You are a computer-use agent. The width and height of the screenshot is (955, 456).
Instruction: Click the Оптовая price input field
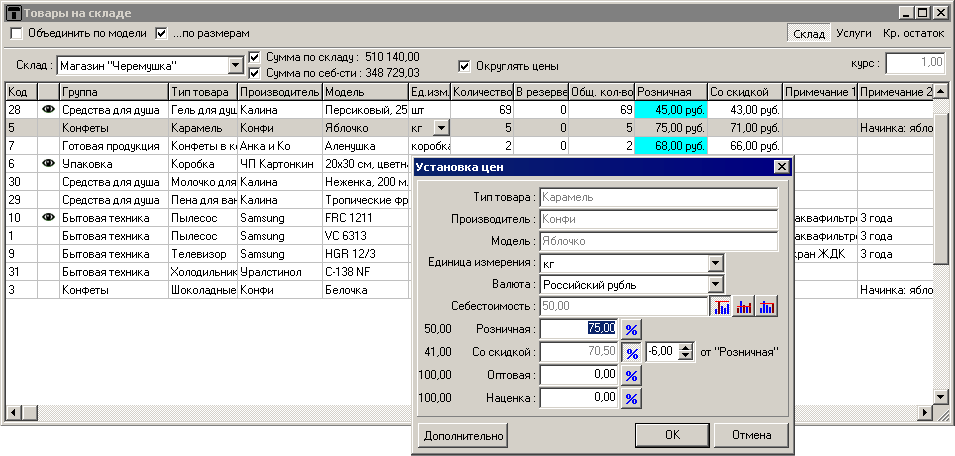pos(579,375)
